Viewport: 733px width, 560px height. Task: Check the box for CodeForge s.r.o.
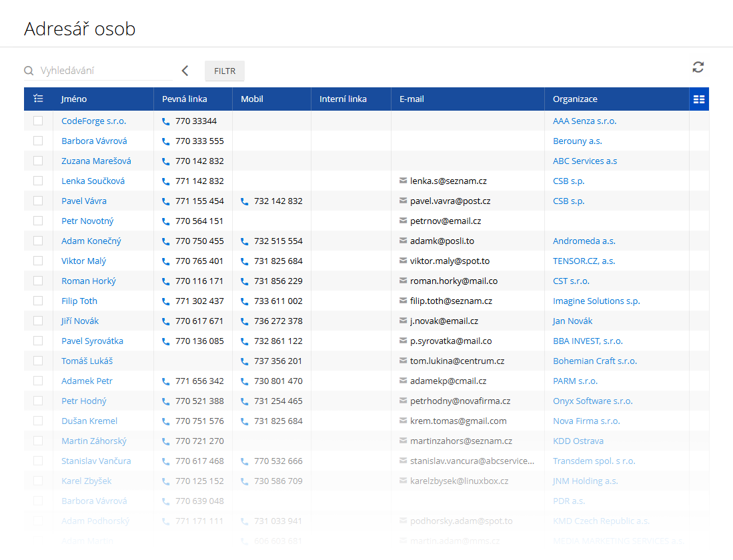click(38, 121)
